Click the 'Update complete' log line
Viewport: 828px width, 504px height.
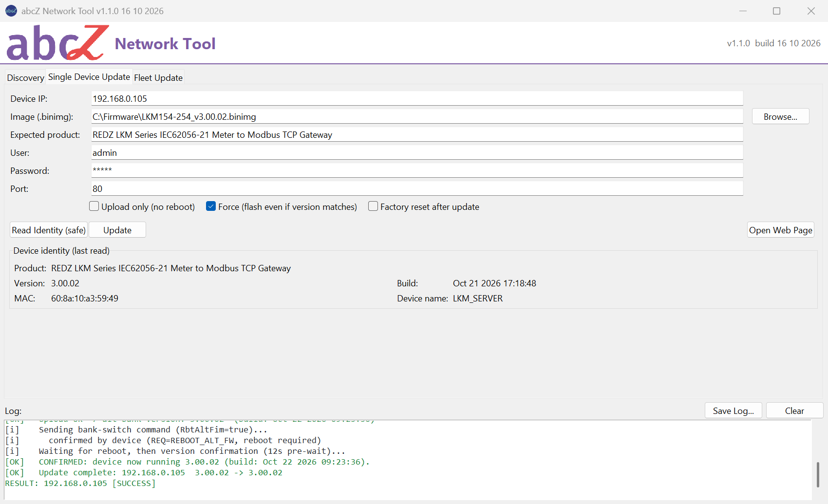pyautogui.click(x=144, y=472)
